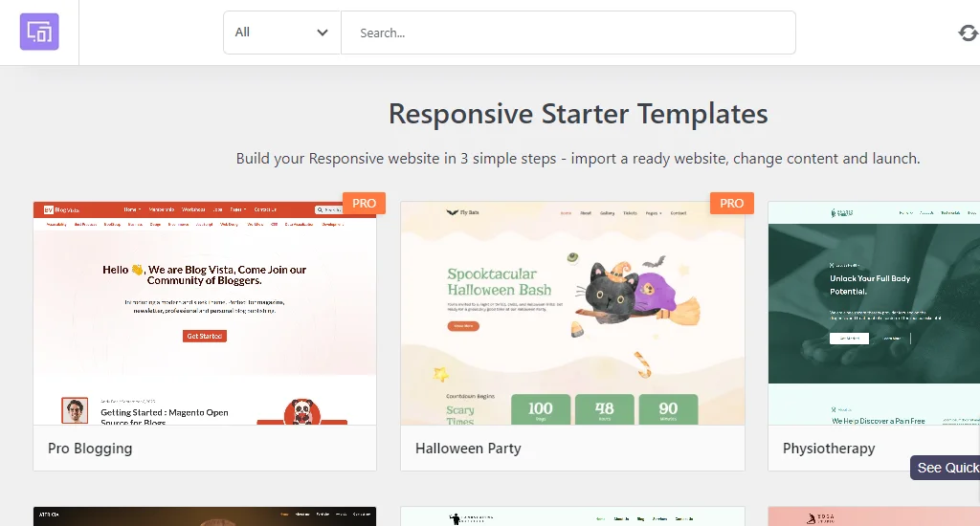Open the Halloween Party template thumbnail
The height and width of the screenshot is (526, 980).
click(x=572, y=313)
